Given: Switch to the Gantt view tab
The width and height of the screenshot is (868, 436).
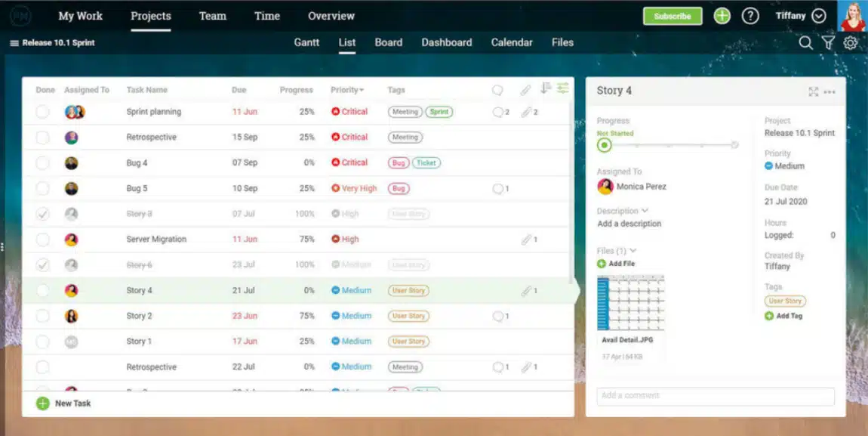Looking at the screenshot, I should point(306,42).
